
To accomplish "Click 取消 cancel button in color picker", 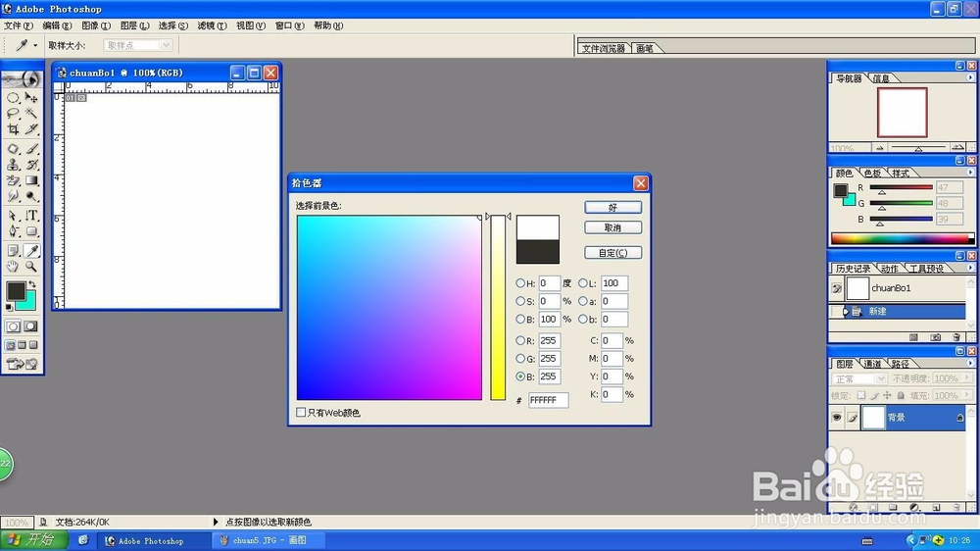I will point(612,227).
